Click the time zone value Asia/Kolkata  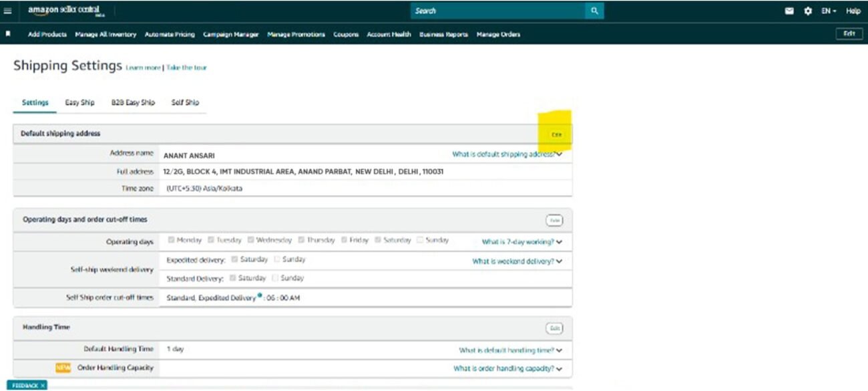pos(204,188)
